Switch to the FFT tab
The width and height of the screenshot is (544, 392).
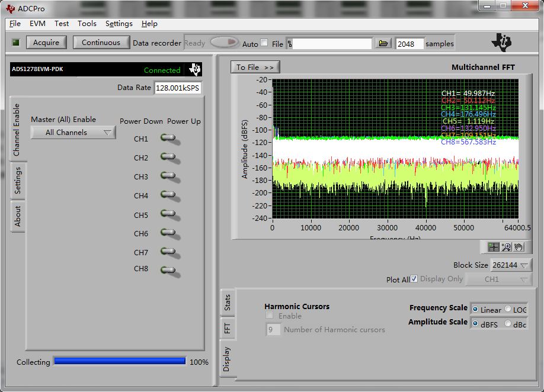(x=227, y=328)
